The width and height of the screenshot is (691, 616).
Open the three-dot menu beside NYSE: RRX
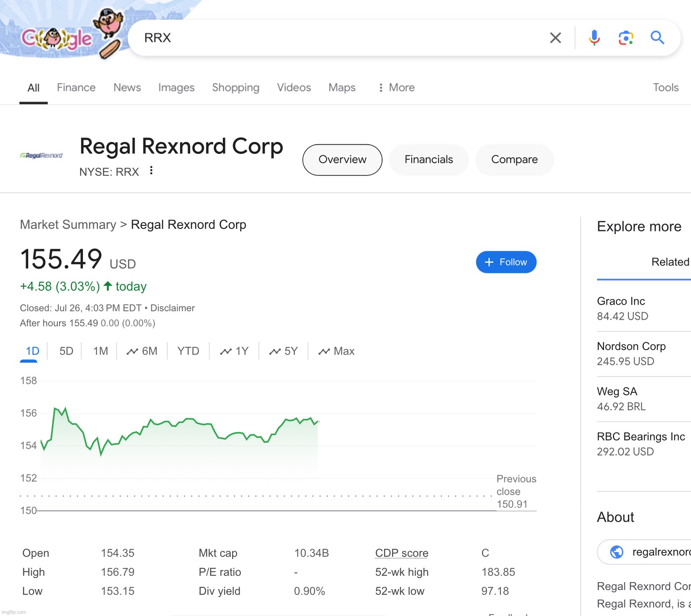pyautogui.click(x=151, y=170)
